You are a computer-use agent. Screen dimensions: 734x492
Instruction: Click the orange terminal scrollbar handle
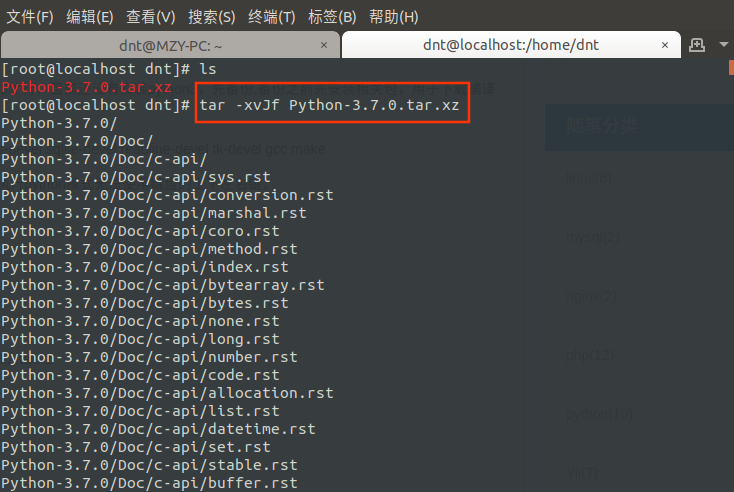click(x=731, y=67)
